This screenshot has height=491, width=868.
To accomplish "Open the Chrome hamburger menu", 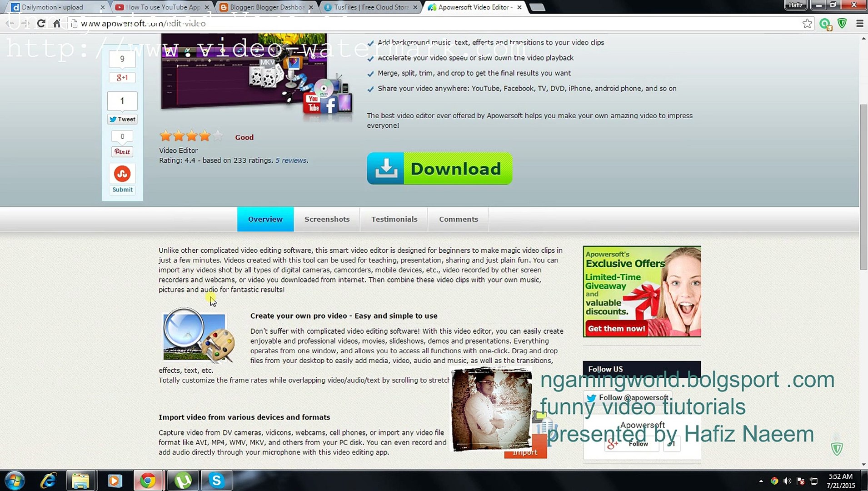I will 860,23.
